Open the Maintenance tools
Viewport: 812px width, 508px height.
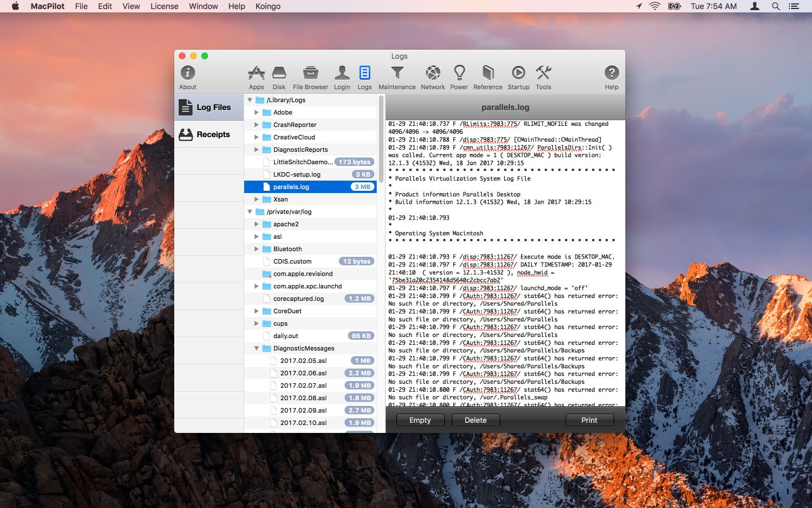397,76
